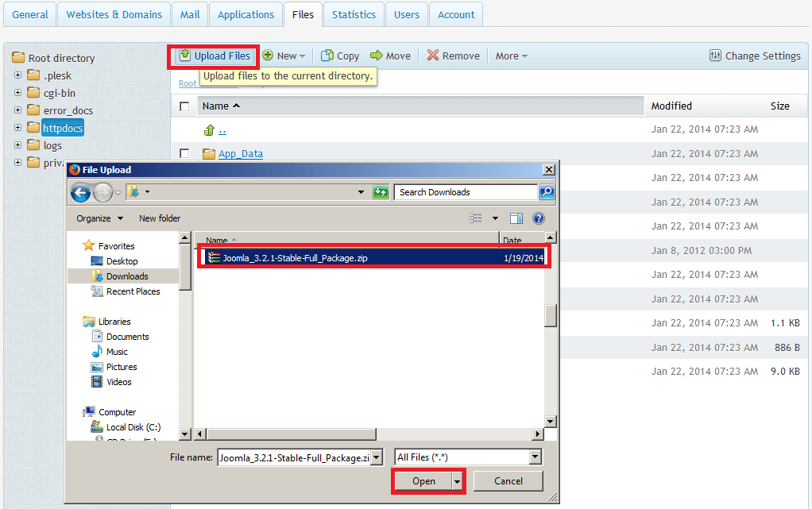Expand the More dropdown in toolbar
This screenshot has height=509, width=812.
click(511, 56)
